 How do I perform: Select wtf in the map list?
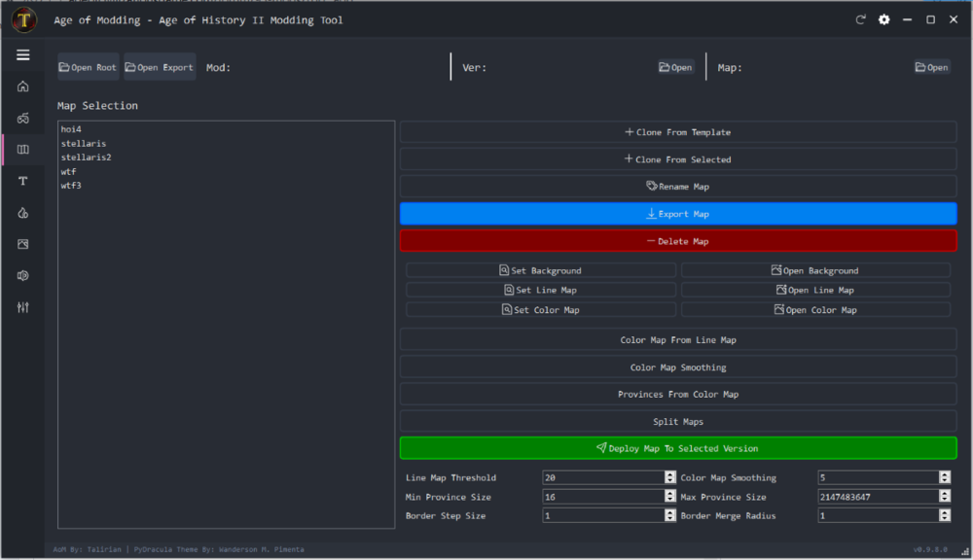click(69, 172)
